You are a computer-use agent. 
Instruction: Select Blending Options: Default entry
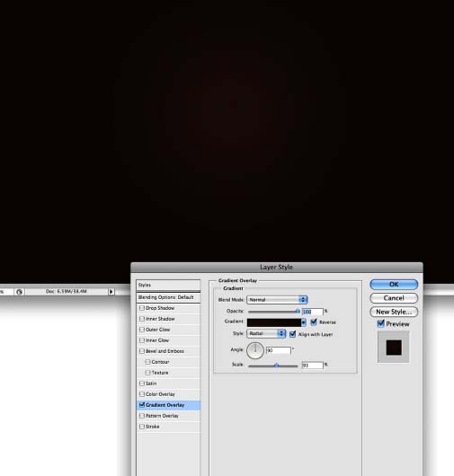click(168, 297)
